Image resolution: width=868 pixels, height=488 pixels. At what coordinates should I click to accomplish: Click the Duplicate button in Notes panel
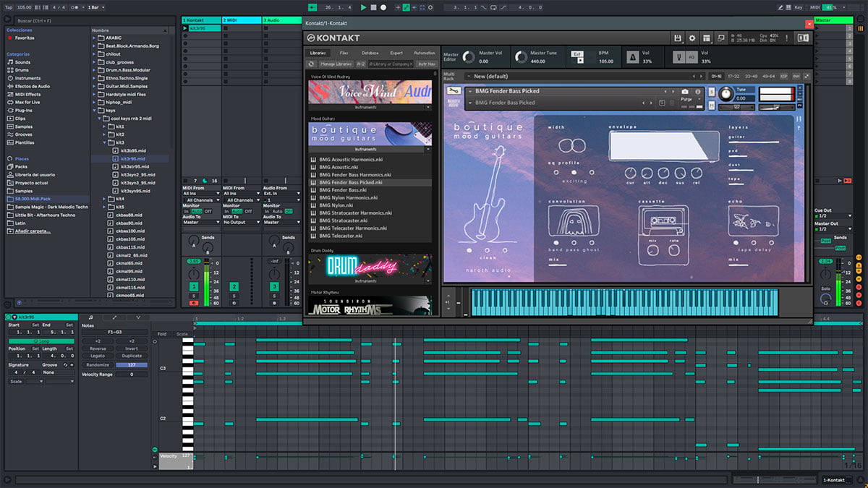click(x=132, y=356)
